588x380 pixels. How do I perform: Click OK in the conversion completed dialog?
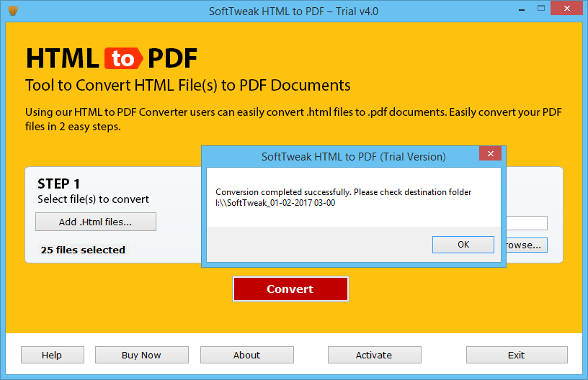(463, 245)
